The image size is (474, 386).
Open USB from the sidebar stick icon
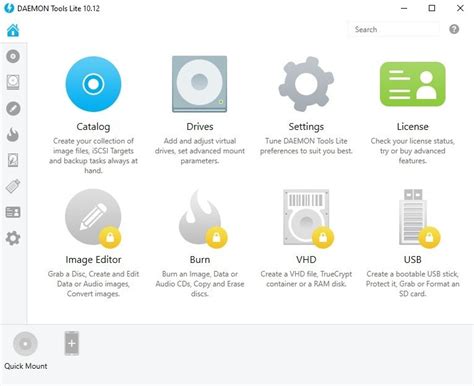pyautogui.click(x=13, y=186)
